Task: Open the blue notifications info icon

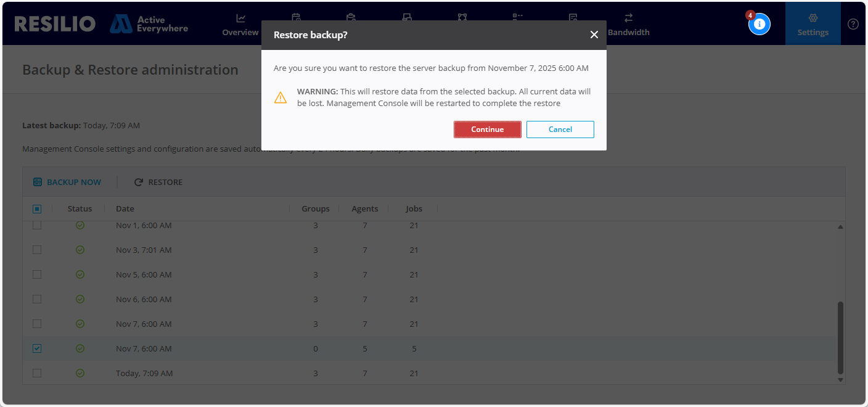Action: pyautogui.click(x=759, y=24)
